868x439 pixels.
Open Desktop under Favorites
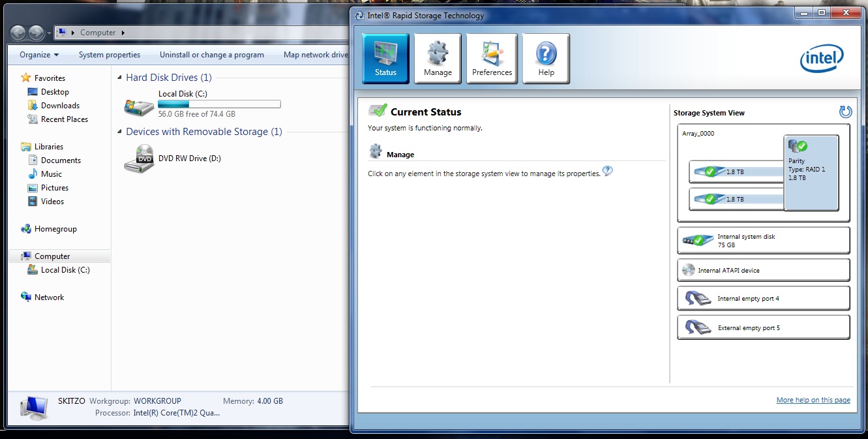(x=55, y=92)
